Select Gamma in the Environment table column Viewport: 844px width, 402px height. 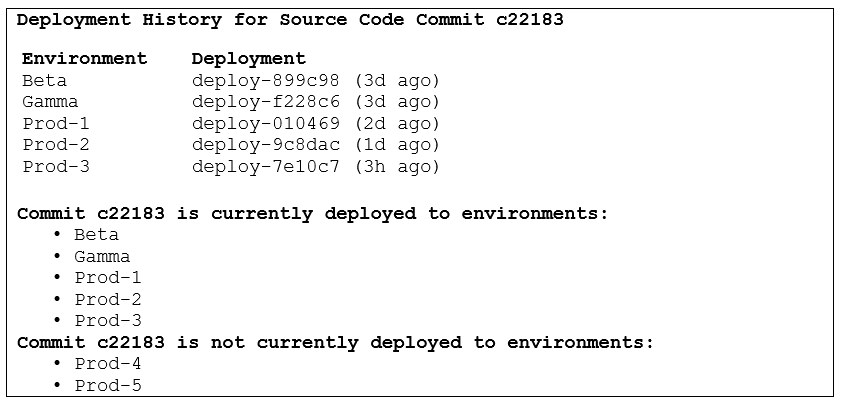(x=50, y=102)
